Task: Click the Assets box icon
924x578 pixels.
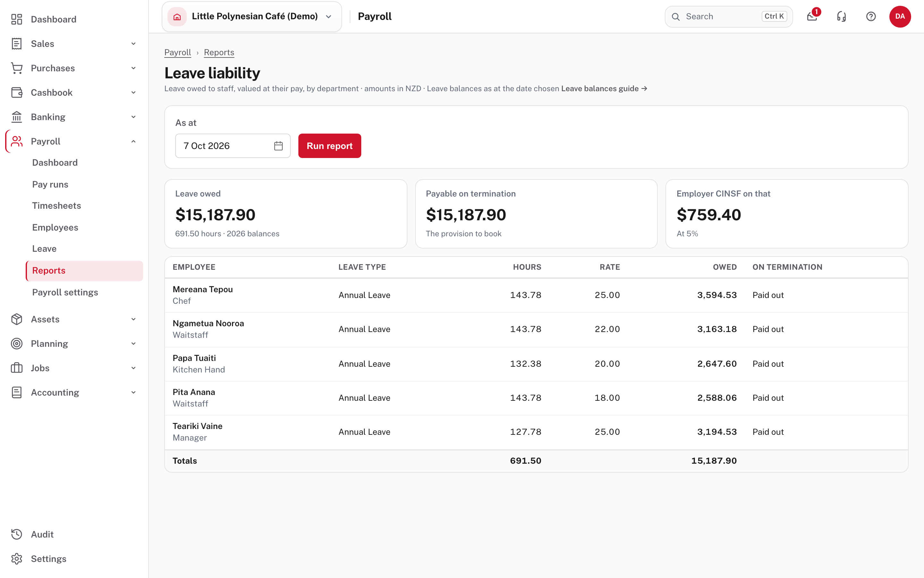Action: pos(16,319)
